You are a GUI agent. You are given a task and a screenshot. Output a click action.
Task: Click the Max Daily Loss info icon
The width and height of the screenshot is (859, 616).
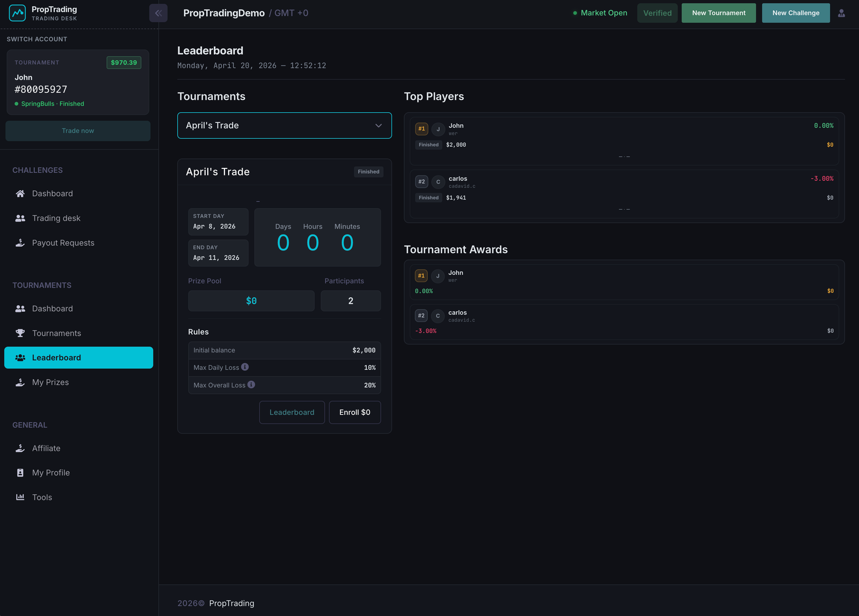pyautogui.click(x=245, y=367)
